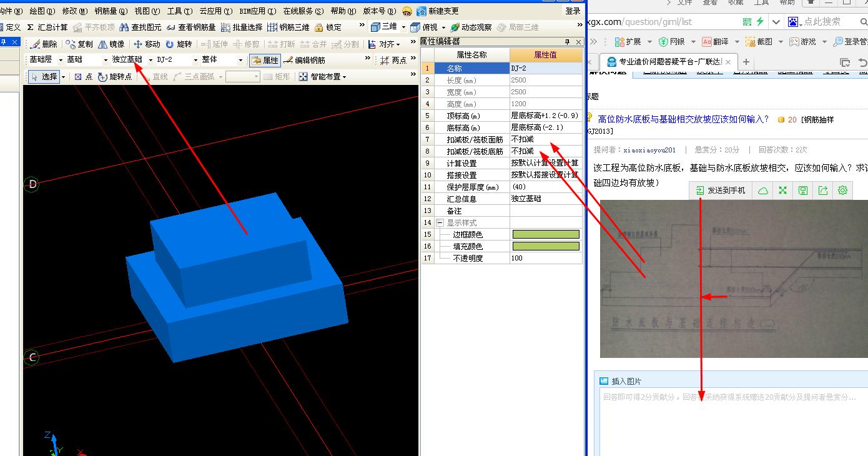The height and width of the screenshot is (456, 868).
Task: Click the 汇总计算 (calculate summary) toolbar icon
Action: [47, 27]
